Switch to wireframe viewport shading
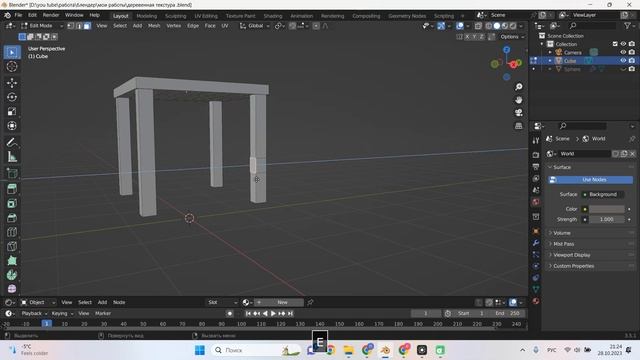Screen dimensions: 640x360 pyautogui.click(x=489, y=26)
